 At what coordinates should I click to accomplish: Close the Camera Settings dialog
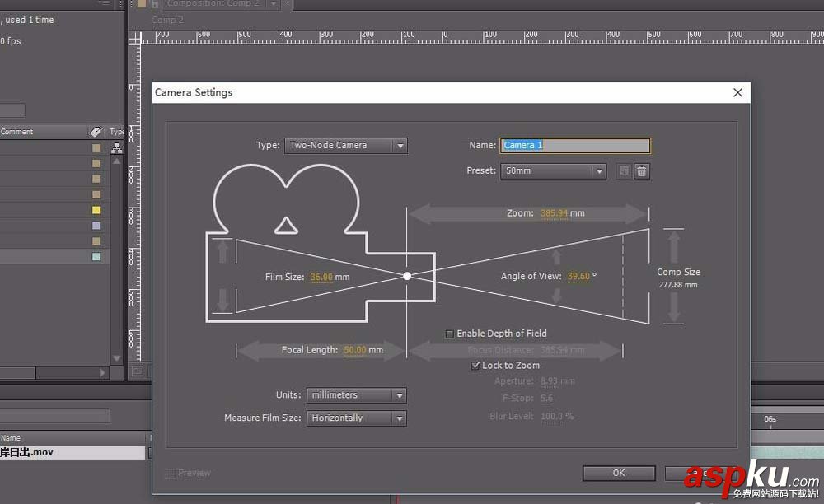coord(737,92)
